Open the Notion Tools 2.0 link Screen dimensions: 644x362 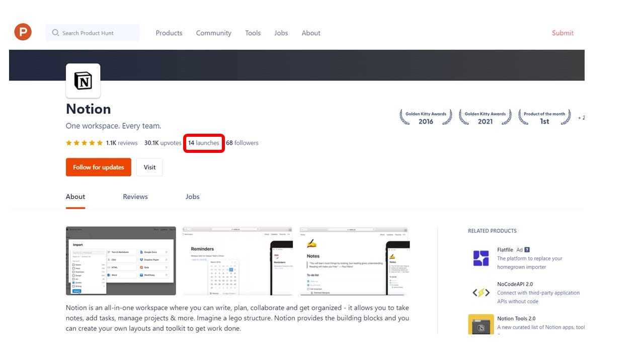tap(516, 318)
